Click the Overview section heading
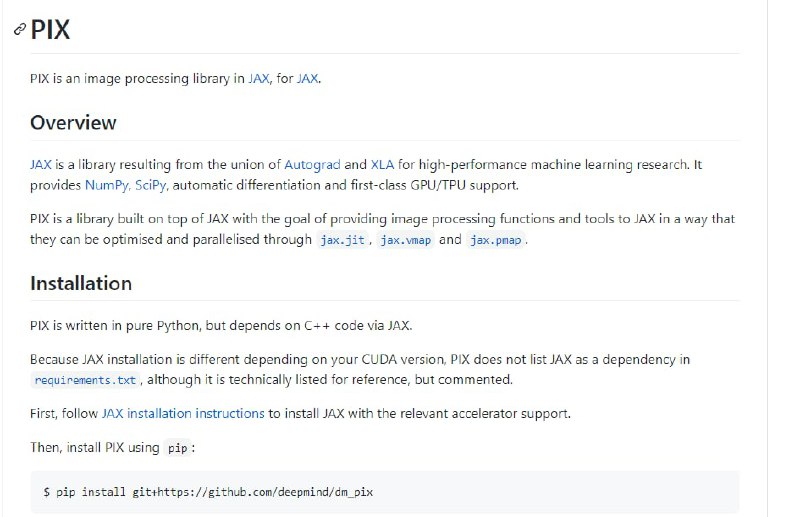The width and height of the screenshot is (800, 517). [73, 123]
